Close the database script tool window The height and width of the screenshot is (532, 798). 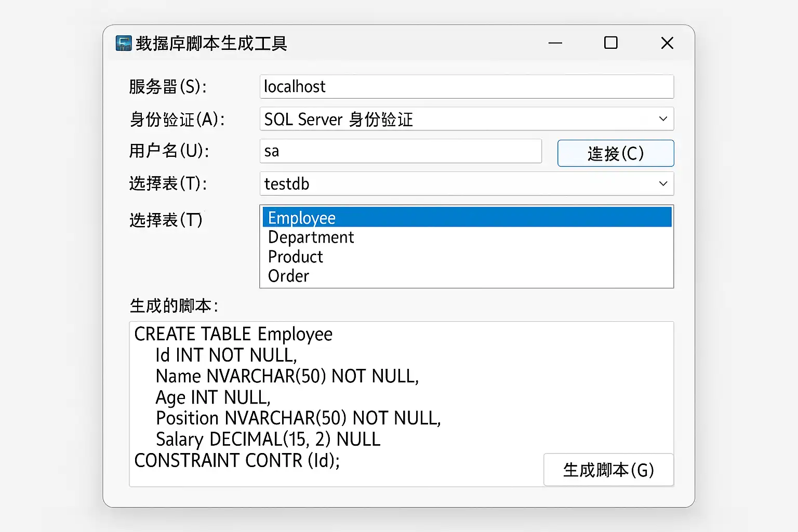[x=667, y=43]
